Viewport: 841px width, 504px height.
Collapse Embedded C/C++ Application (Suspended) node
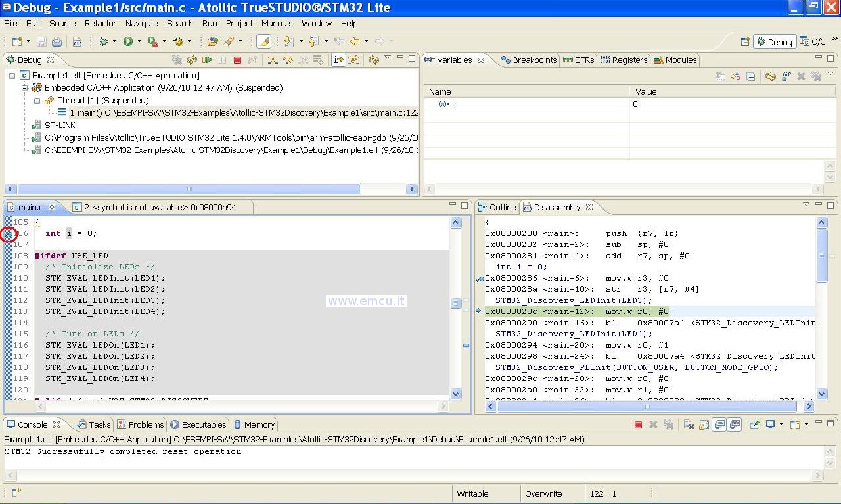pos(25,87)
